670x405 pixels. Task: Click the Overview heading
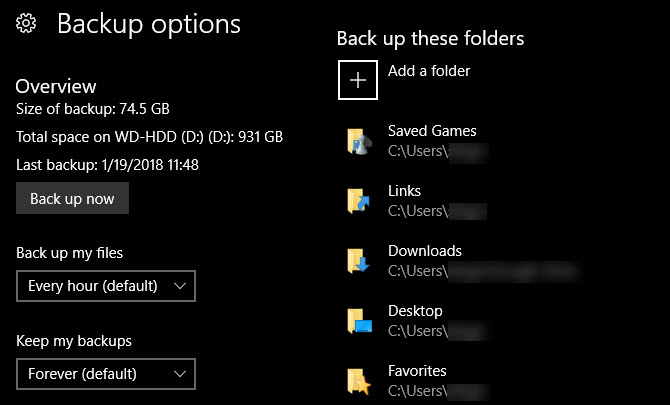[x=56, y=86]
